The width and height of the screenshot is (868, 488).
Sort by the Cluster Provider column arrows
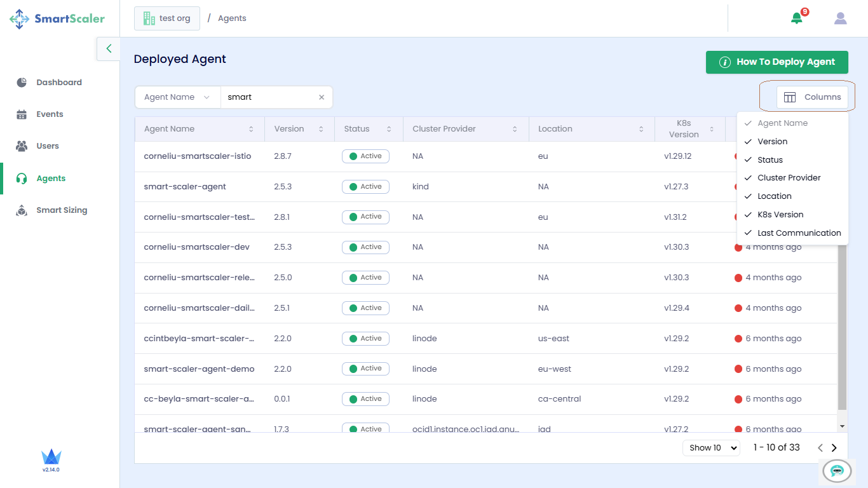click(x=515, y=129)
